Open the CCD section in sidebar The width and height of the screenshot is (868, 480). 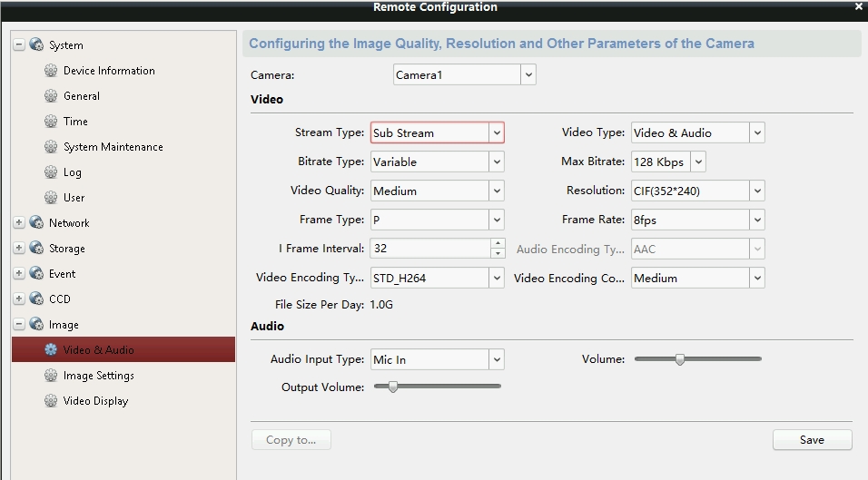[59, 299]
